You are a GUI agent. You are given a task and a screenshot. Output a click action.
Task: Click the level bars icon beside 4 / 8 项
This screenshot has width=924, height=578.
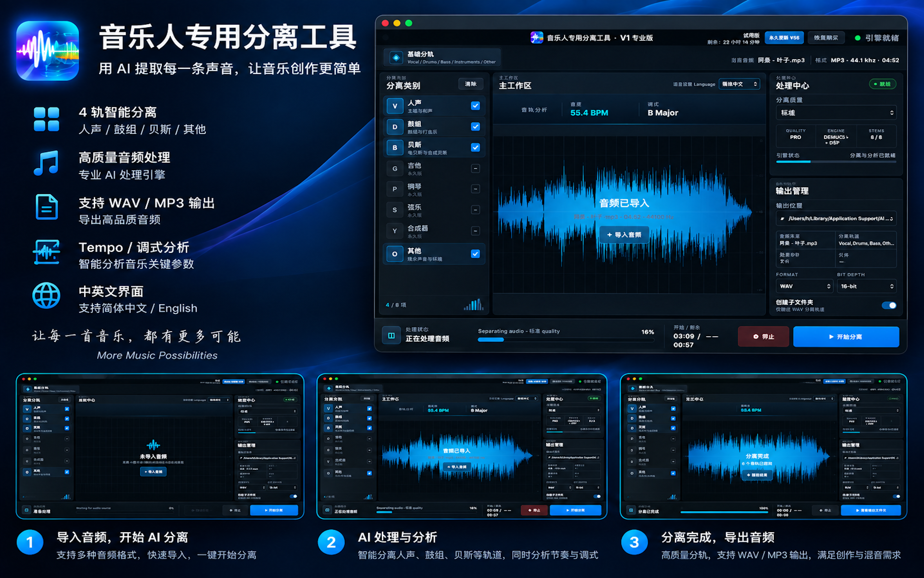pos(474,305)
